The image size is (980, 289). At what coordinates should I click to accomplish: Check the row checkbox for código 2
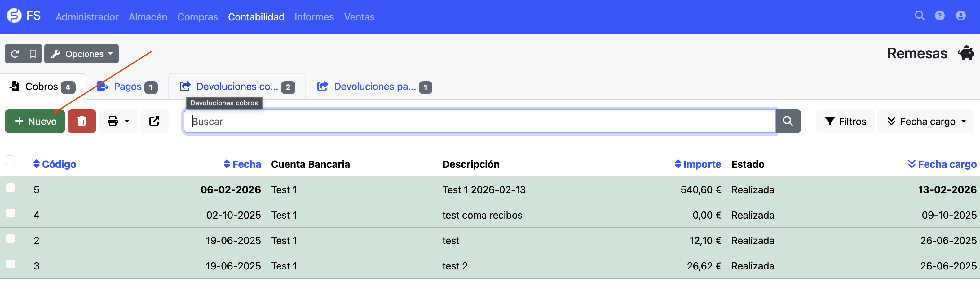coord(10,238)
